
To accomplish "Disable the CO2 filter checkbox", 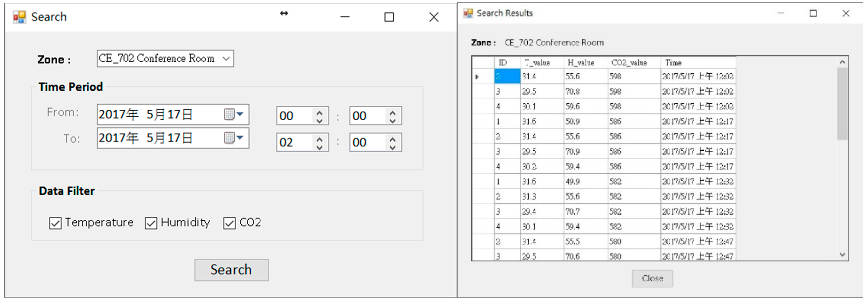I will (x=229, y=223).
